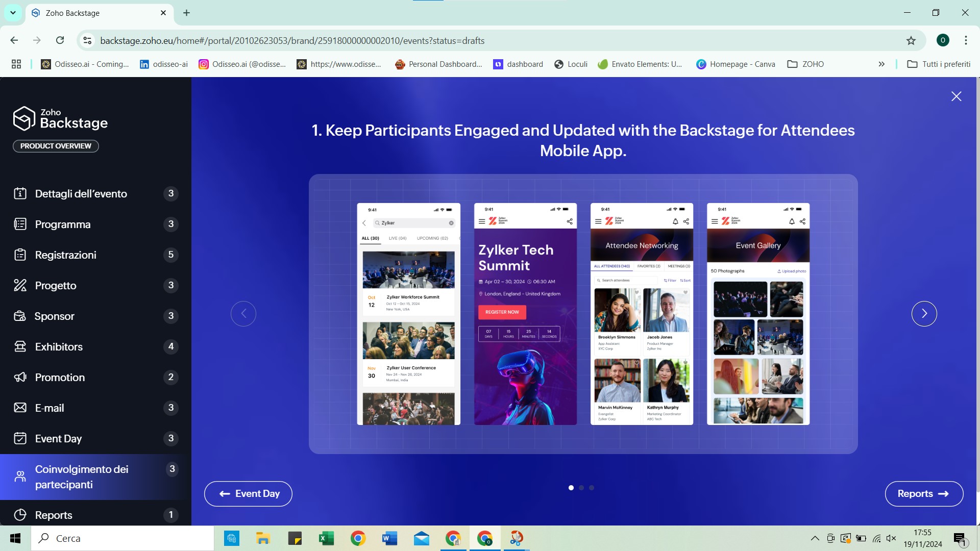Open the Progetto menu item

[x=95, y=285]
